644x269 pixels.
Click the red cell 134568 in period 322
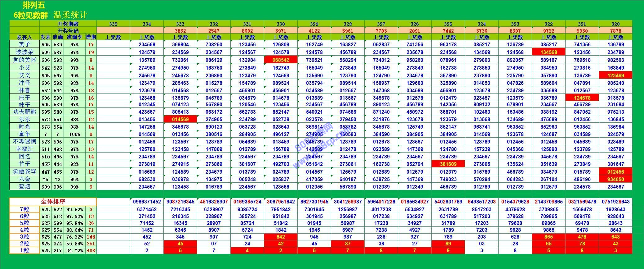tap(549, 52)
